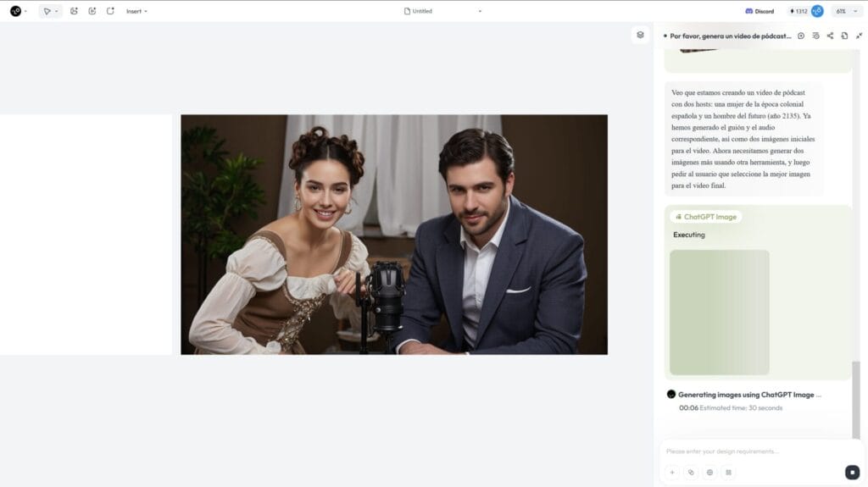Click the video generator tool icon
The image size is (868, 487).
92,11
